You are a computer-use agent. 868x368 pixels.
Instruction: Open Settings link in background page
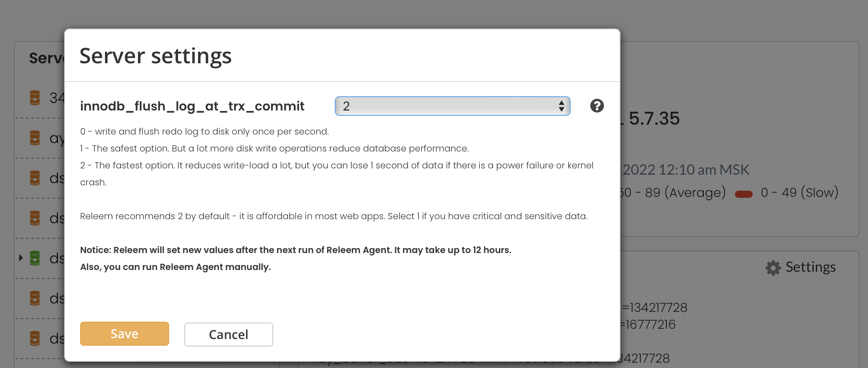(x=811, y=267)
